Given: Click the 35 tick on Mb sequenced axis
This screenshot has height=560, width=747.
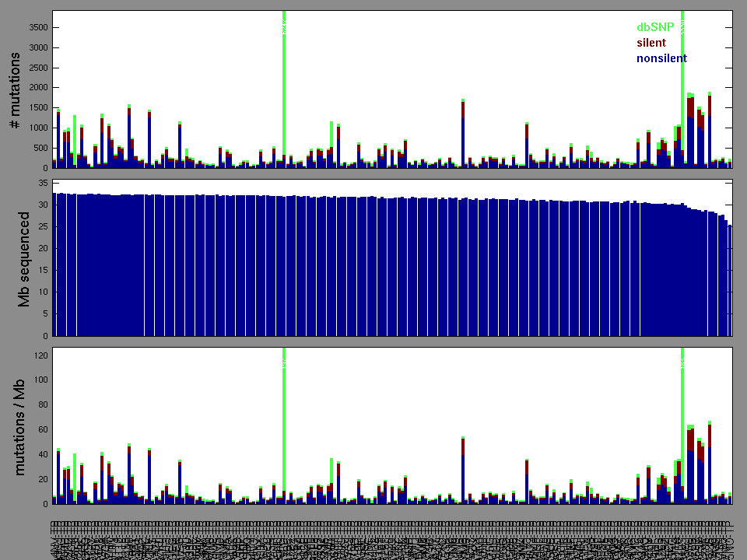Looking at the screenshot, I should 44,184.
